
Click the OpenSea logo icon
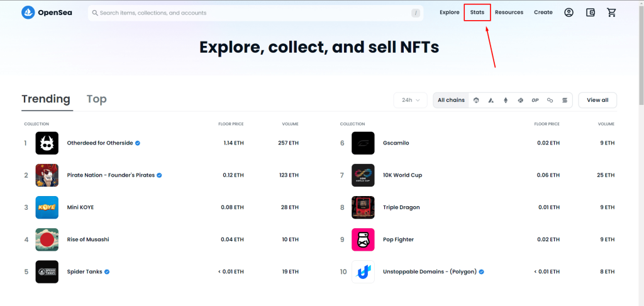pyautogui.click(x=28, y=13)
